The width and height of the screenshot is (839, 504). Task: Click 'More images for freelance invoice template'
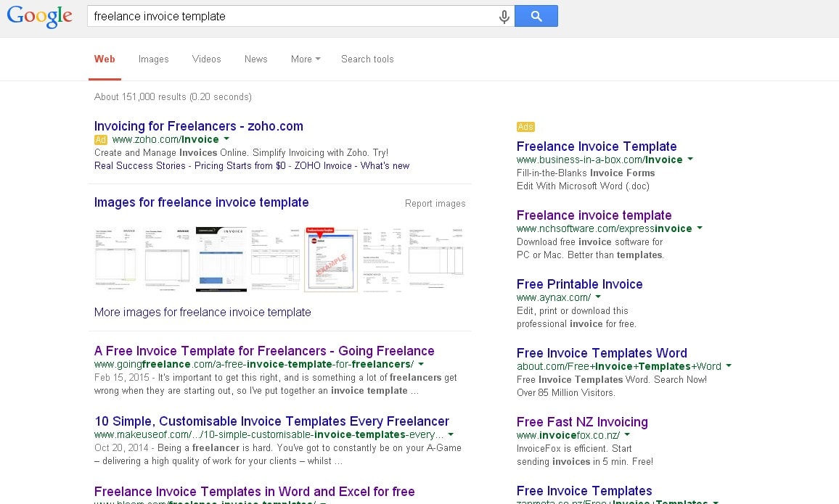coord(202,312)
